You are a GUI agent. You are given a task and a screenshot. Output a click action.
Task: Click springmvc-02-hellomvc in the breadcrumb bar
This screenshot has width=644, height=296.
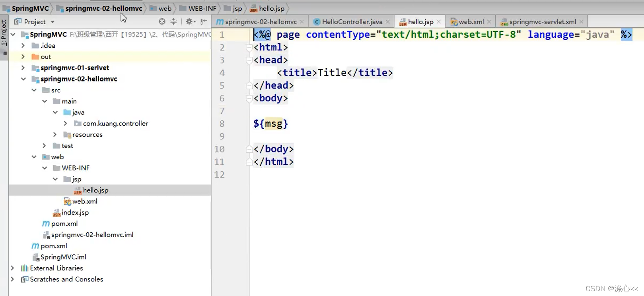tap(99, 8)
